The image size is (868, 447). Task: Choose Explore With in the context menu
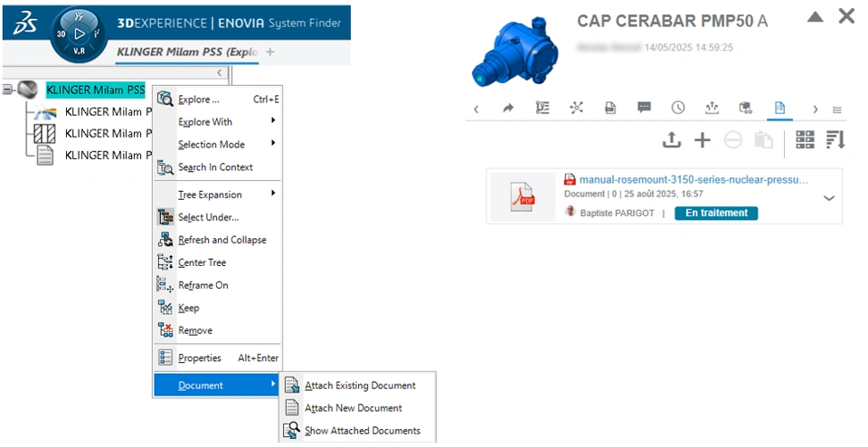tap(218, 122)
